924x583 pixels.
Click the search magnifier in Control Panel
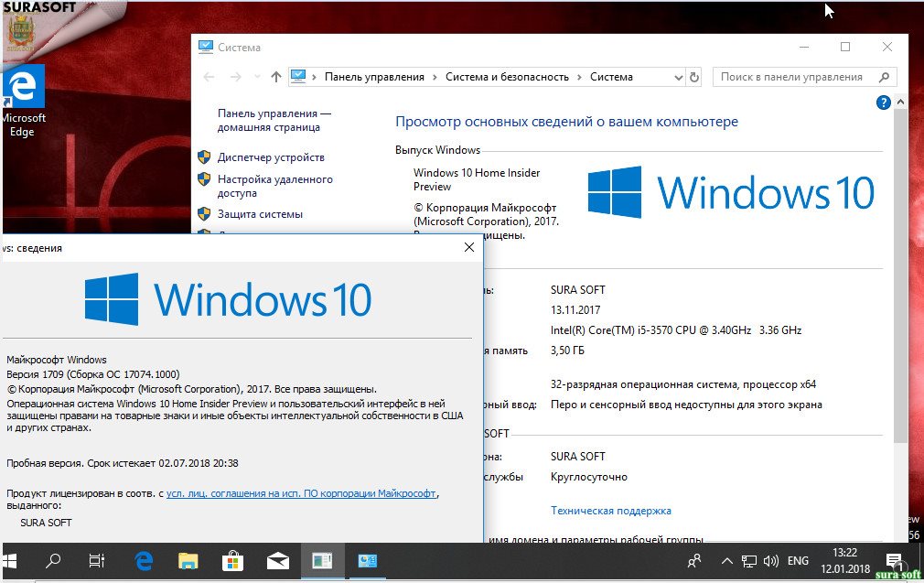884,77
